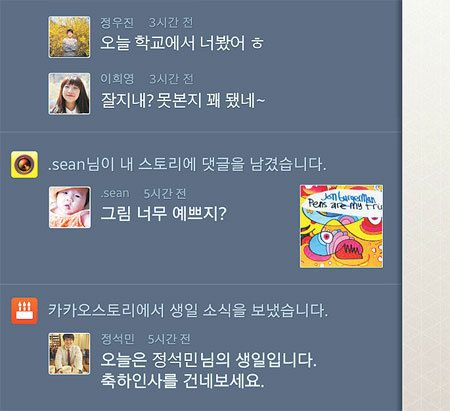Tap the name 정우진
This screenshot has width=450, height=411.
[117, 23]
